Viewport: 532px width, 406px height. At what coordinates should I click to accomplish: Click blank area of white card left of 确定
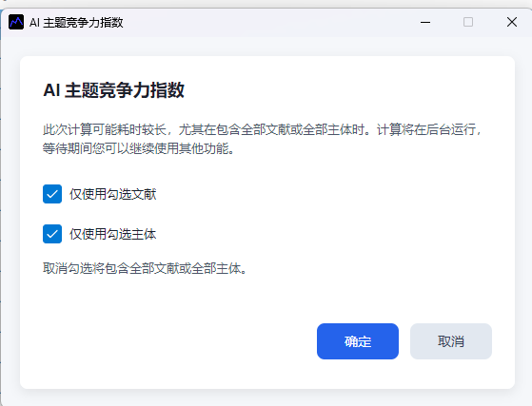coord(169,341)
